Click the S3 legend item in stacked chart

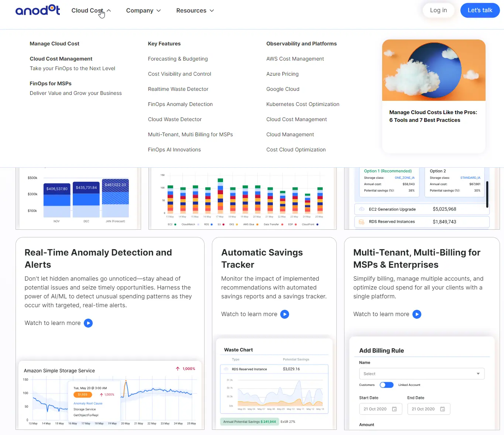221,225
